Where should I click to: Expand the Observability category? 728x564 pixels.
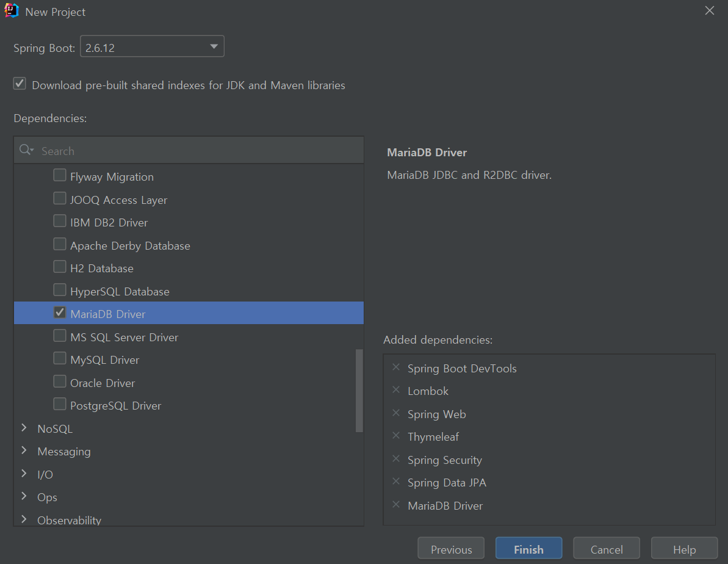24,519
